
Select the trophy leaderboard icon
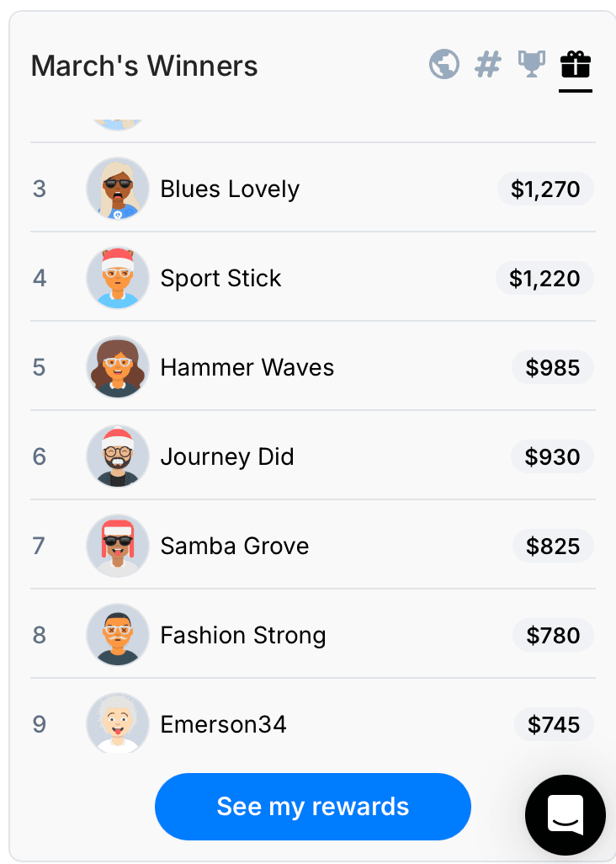532,64
